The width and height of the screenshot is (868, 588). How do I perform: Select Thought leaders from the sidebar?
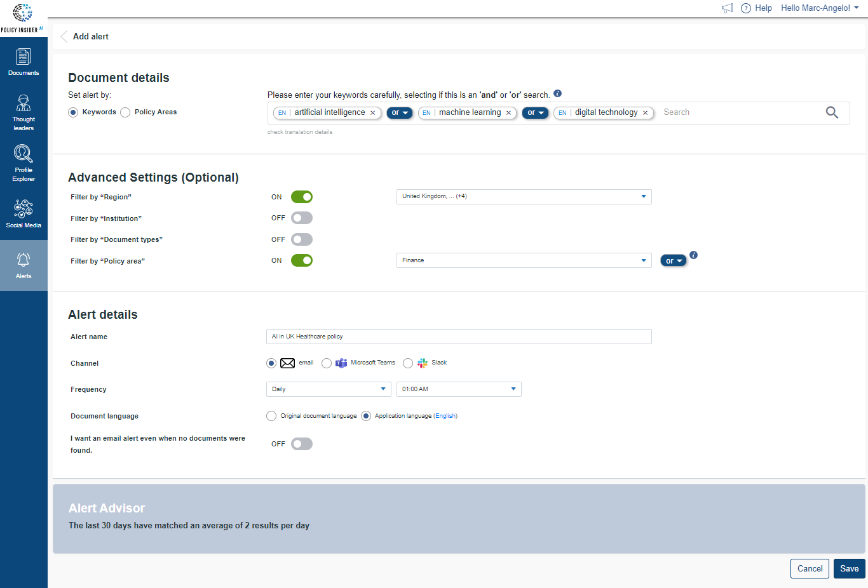[x=24, y=111]
